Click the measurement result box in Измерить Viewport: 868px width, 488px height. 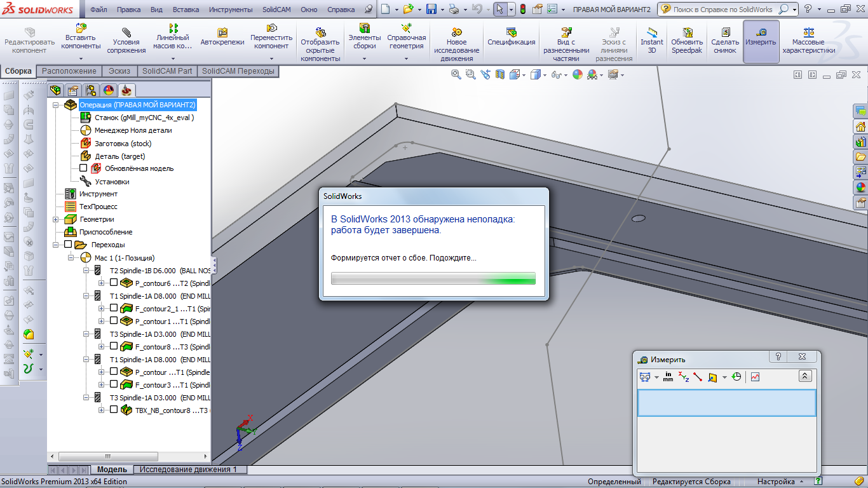pyautogui.click(x=727, y=403)
